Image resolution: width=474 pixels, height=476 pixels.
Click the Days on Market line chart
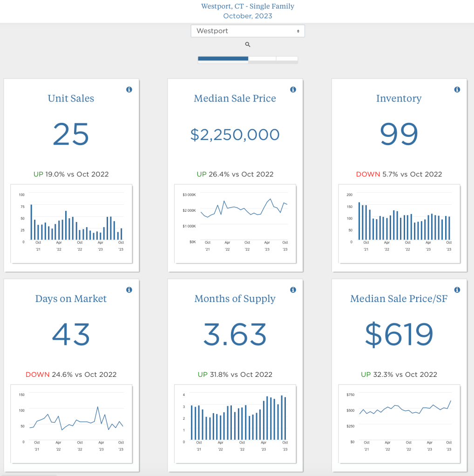tap(72, 423)
